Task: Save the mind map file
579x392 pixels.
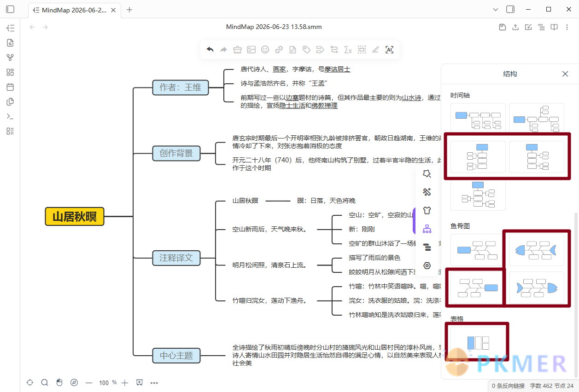Action: pyautogui.click(x=503, y=27)
